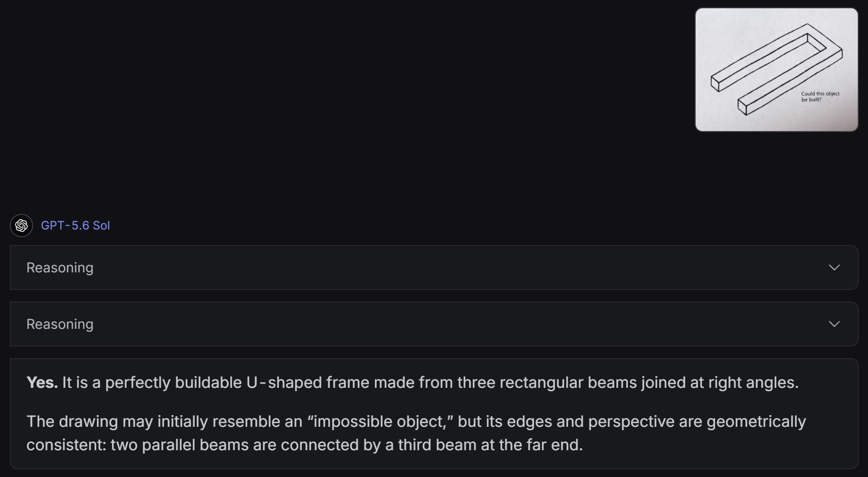Click the phrase 'geometrically consistent' in the reply
The image size is (868, 477).
416,433
